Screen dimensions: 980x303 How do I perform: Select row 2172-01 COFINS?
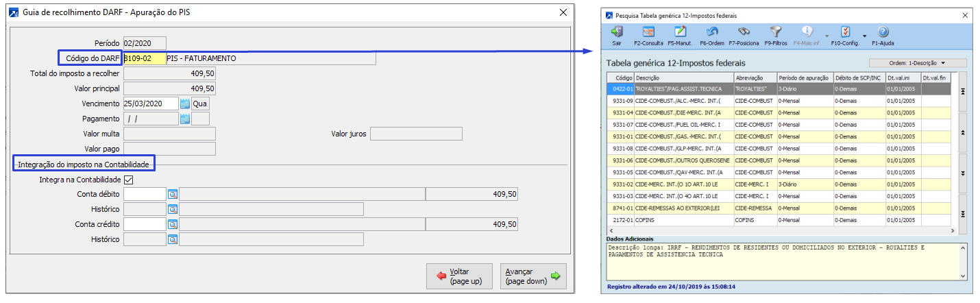[x=779, y=220]
